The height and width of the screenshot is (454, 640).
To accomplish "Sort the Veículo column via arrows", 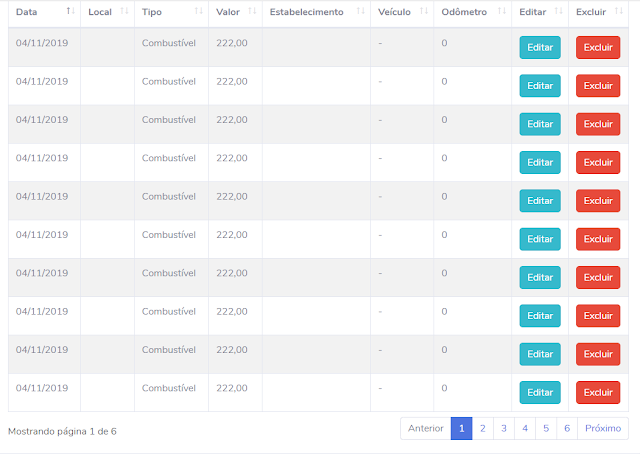I will pos(424,11).
